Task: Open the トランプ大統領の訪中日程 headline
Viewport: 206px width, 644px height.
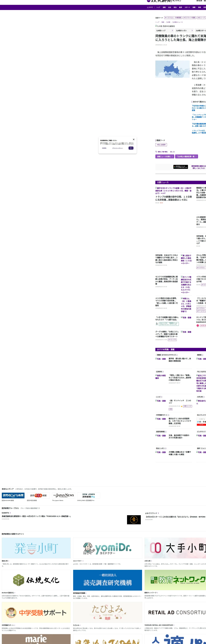Action: (173, 198)
